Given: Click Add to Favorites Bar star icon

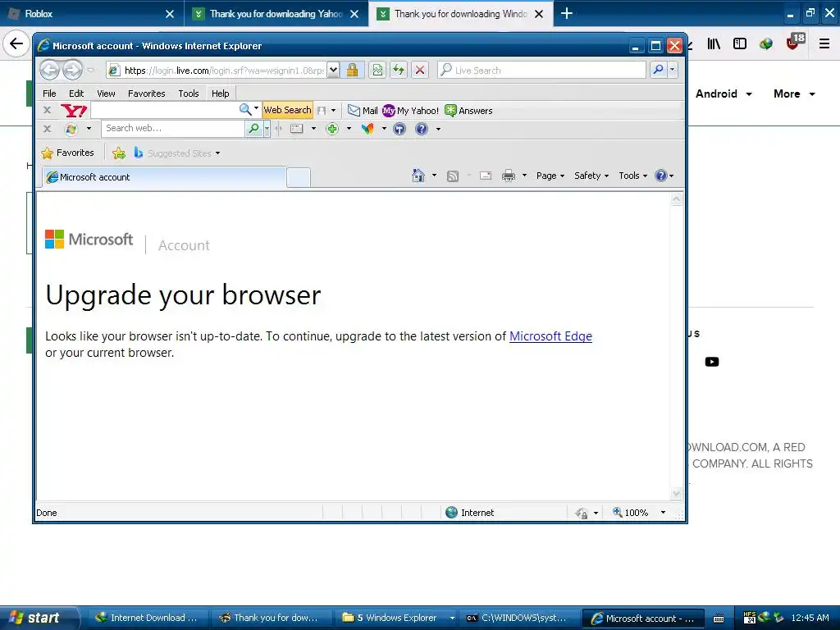Looking at the screenshot, I should [x=119, y=153].
